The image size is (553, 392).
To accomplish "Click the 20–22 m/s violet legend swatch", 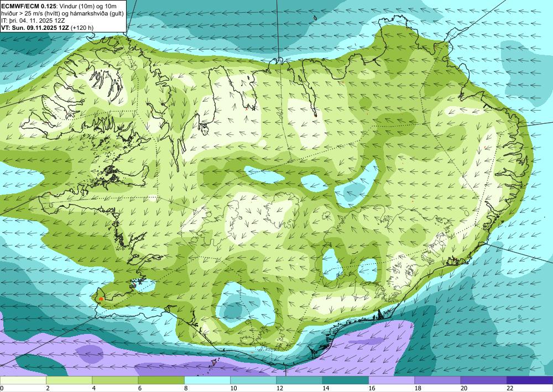I will [484, 380].
